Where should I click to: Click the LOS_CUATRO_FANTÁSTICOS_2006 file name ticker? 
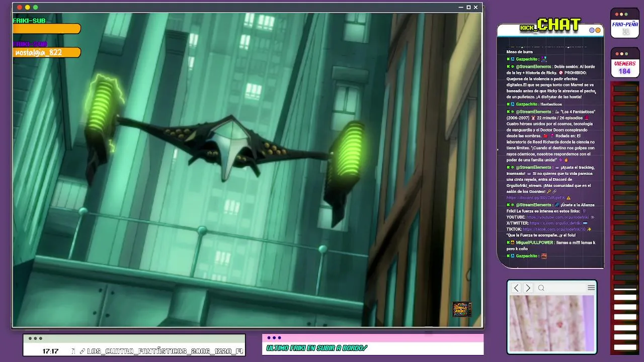[165, 351]
